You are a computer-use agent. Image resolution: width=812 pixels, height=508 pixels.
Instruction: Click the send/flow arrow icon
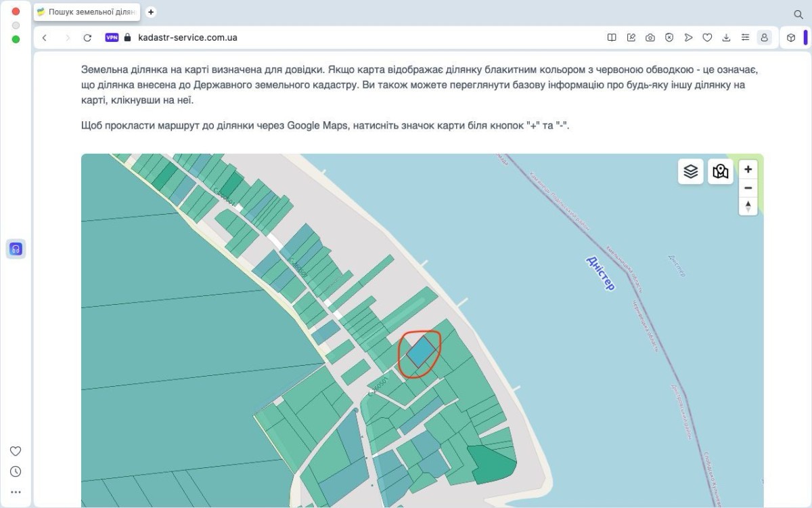click(688, 38)
